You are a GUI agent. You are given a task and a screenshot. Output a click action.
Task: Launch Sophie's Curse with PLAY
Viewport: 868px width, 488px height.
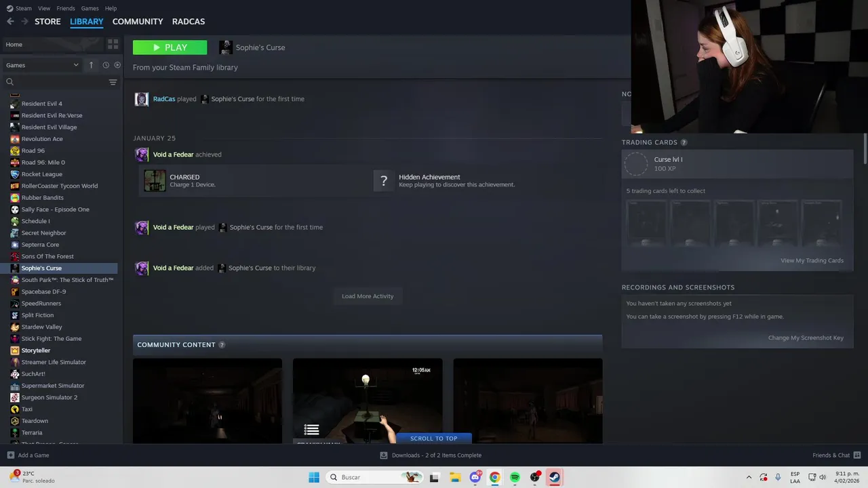[x=170, y=47]
